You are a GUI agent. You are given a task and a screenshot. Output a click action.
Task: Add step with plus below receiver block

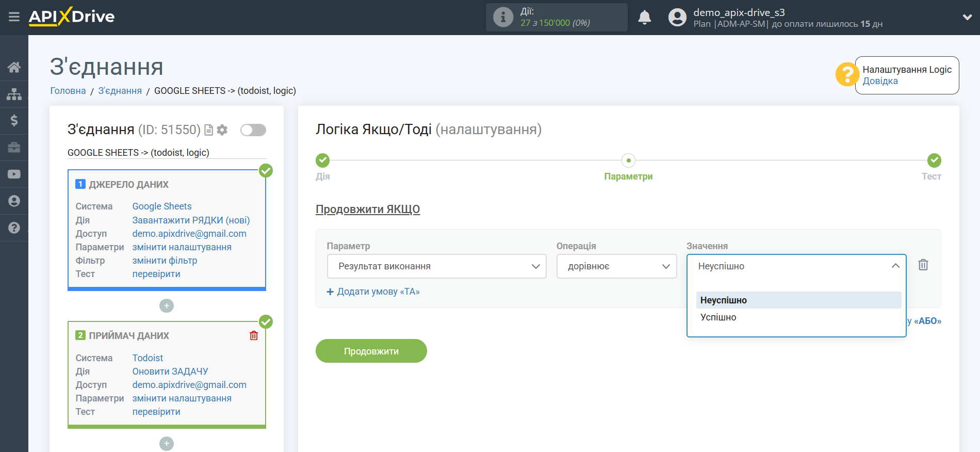(167, 444)
